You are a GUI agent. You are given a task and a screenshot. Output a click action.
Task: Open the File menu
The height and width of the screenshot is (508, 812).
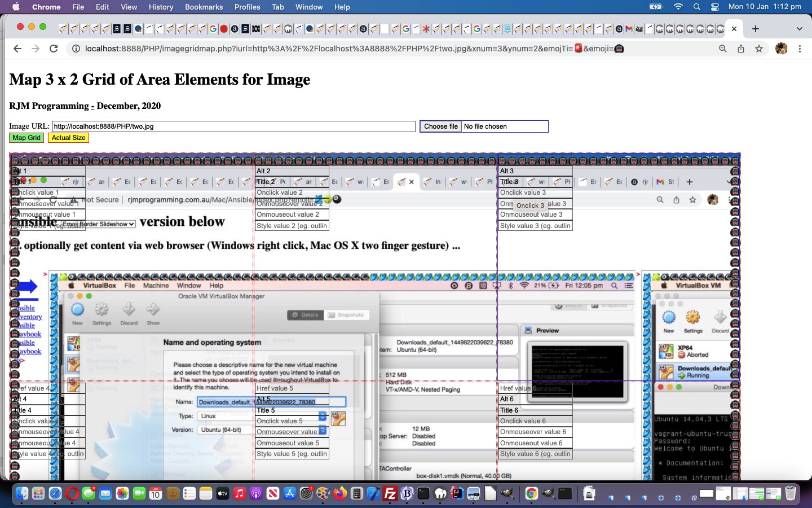click(x=78, y=7)
